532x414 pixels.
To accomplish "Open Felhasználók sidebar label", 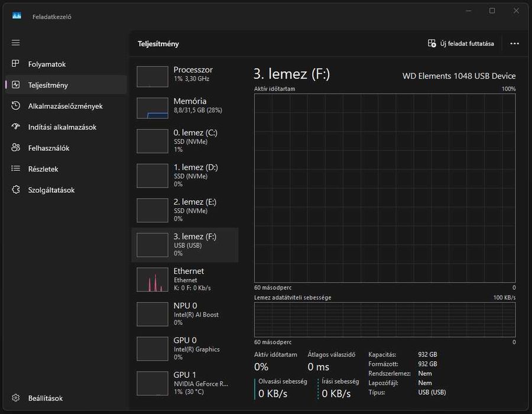I will pos(49,148).
